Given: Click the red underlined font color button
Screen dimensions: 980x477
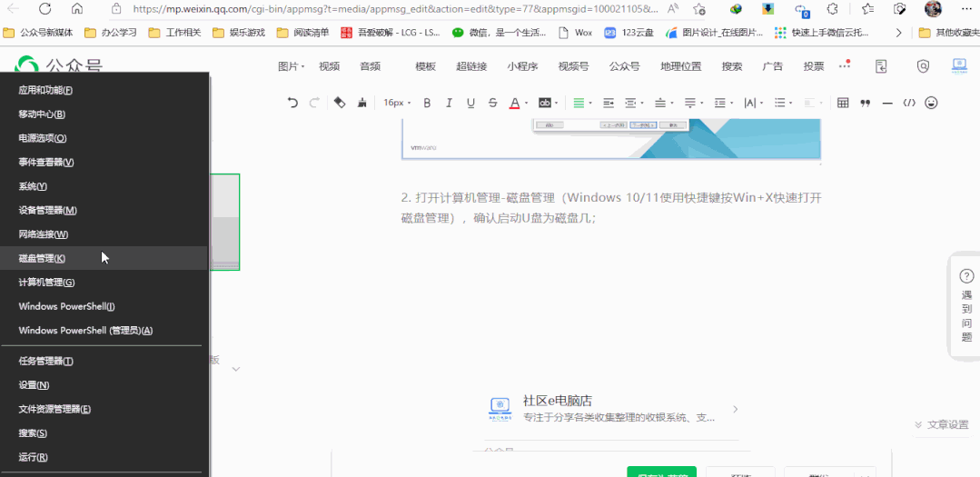Looking at the screenshot, I should pyautogui.click(x=514, y=104).
